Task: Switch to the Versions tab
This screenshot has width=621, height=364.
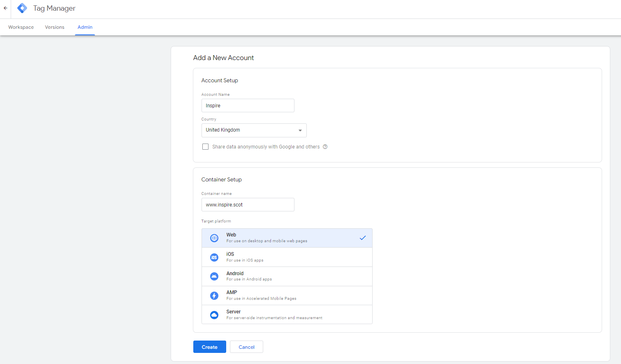Action: click(x=55, y=27)
